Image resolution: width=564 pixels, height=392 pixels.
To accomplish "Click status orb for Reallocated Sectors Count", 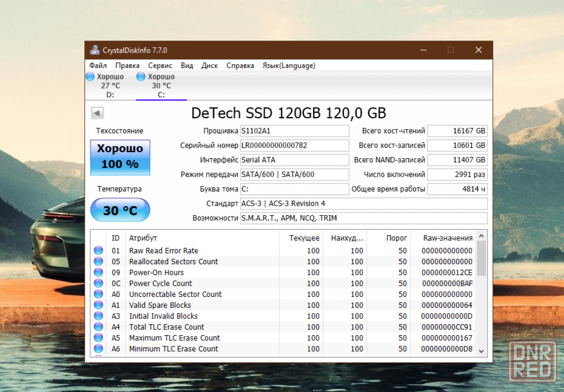I will pyautogui.click(x=98, y=262).
